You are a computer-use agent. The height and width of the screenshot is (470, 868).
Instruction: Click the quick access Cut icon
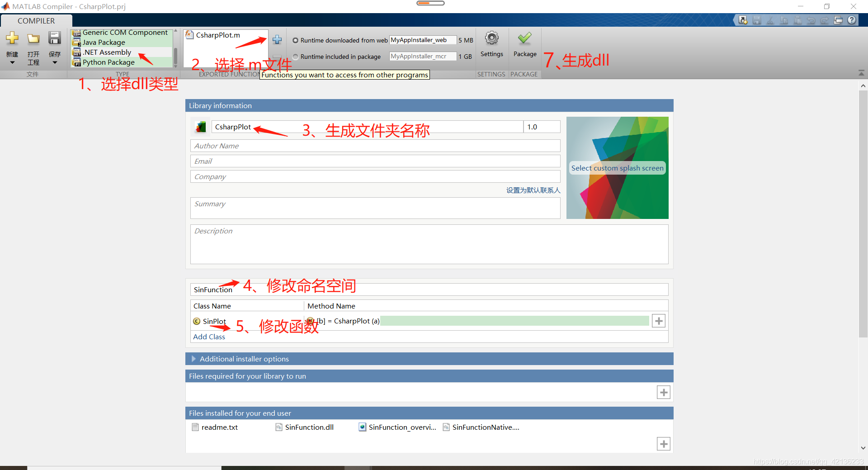coord(770,20)
